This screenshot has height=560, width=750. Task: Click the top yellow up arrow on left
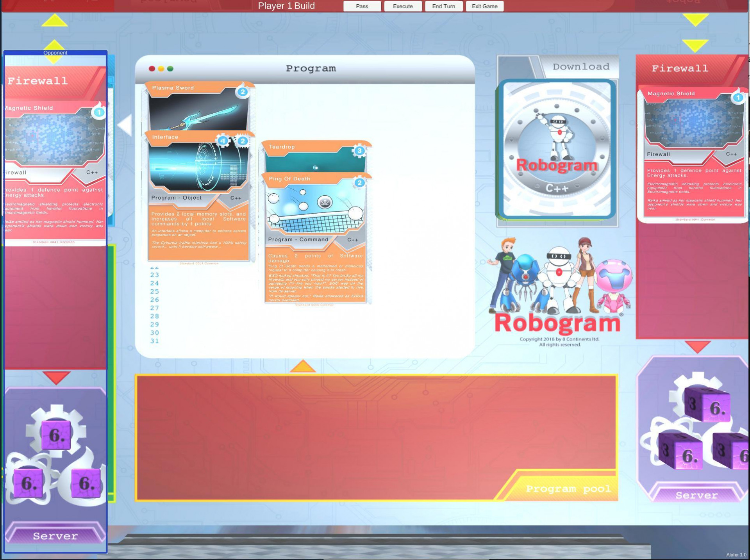[54, 20]
